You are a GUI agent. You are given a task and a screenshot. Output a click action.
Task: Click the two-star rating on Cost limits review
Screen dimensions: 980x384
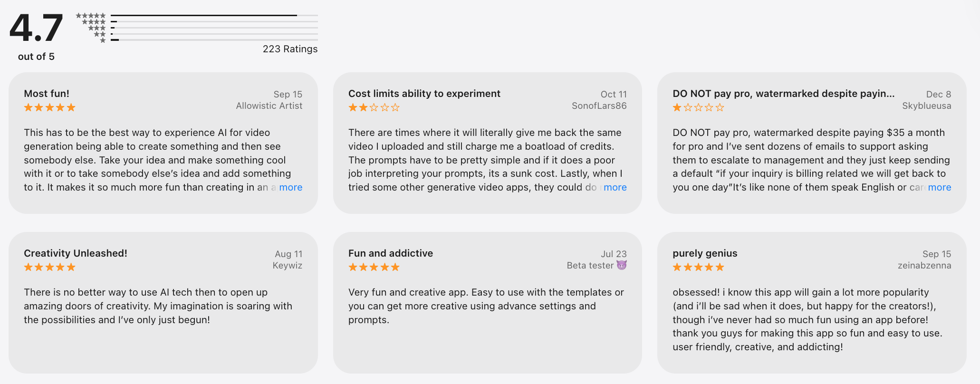tap(374, 107)
